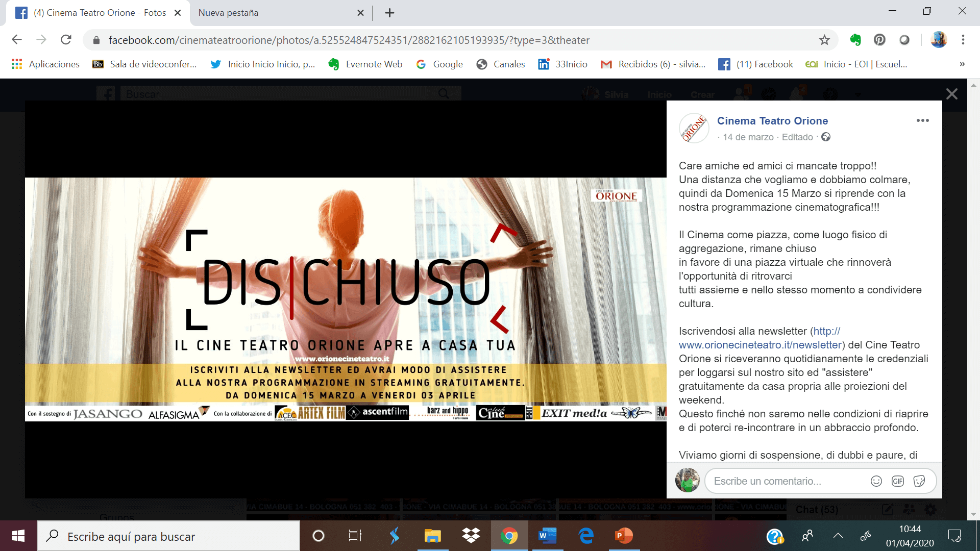Show hidden system tray icons
Screen dimensions: 980x551
(838, 536)
